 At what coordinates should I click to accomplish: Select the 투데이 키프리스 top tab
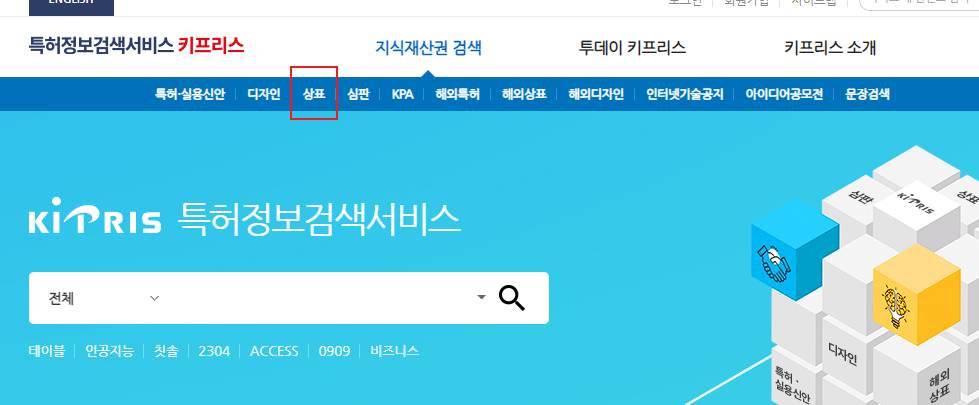point(632,47)
